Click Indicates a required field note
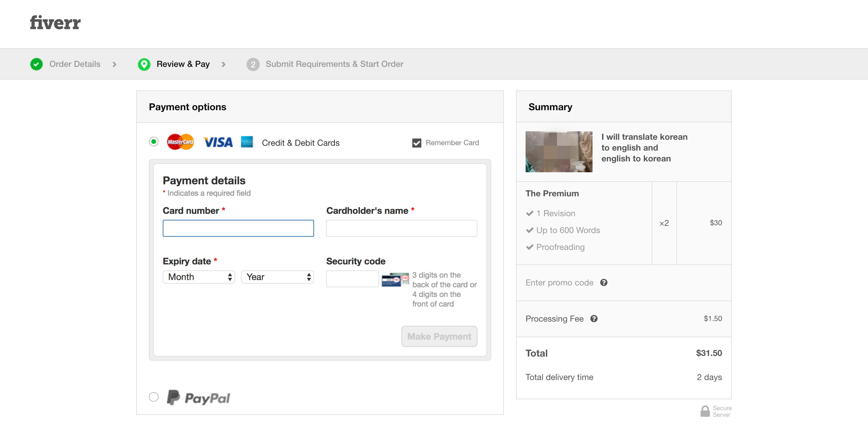This screenshot has height=427, width=868. pyautogui.click(x=206, y=193)
